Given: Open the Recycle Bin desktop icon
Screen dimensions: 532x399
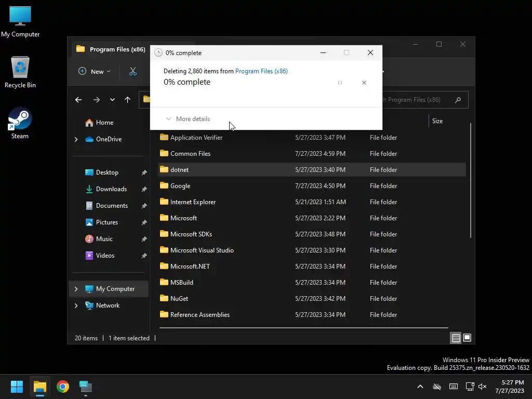Looking at the screenshot, I should pos(20,72).
